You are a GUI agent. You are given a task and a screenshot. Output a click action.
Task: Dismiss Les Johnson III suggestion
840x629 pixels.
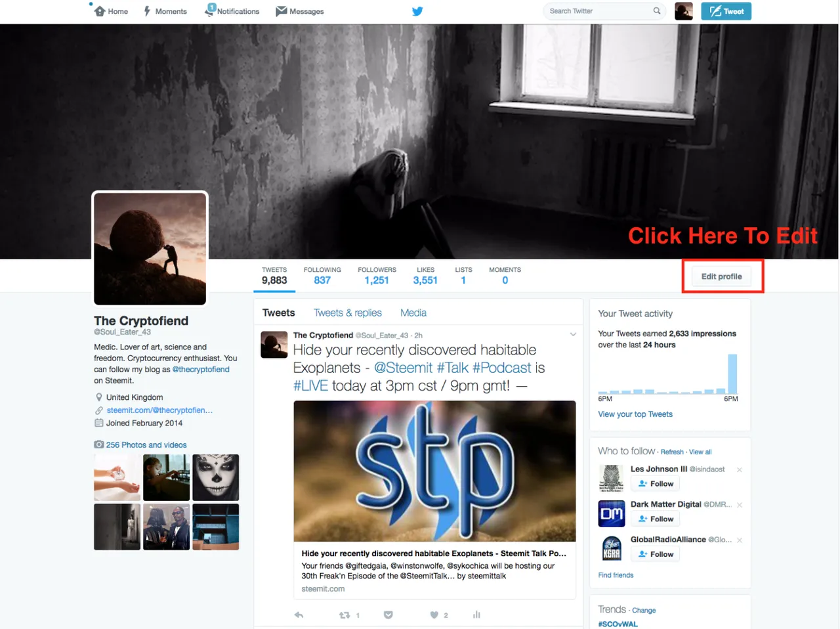click(x=740, y=470)
